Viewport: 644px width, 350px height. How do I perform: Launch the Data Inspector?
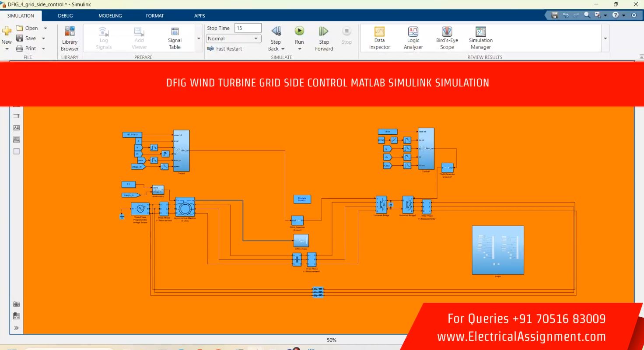[x=379, y=38]
